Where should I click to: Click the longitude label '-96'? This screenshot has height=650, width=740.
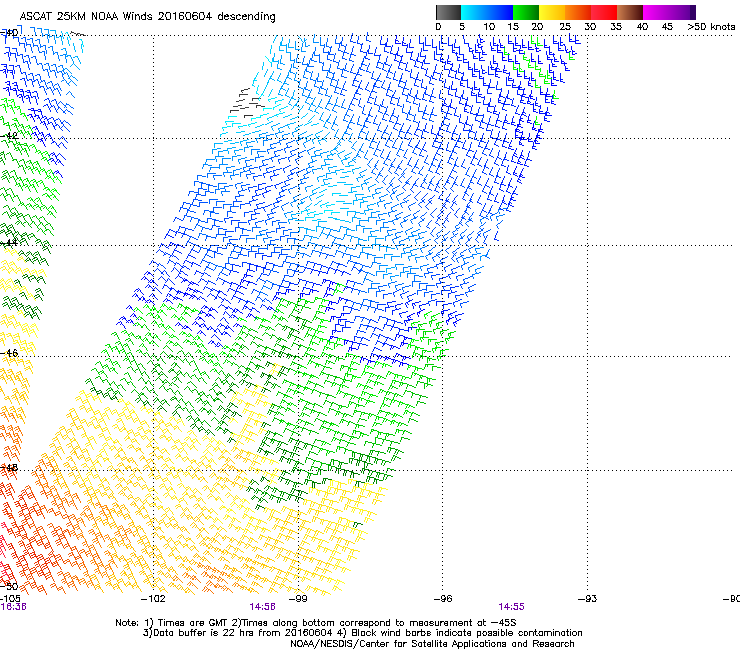[442, 599]
